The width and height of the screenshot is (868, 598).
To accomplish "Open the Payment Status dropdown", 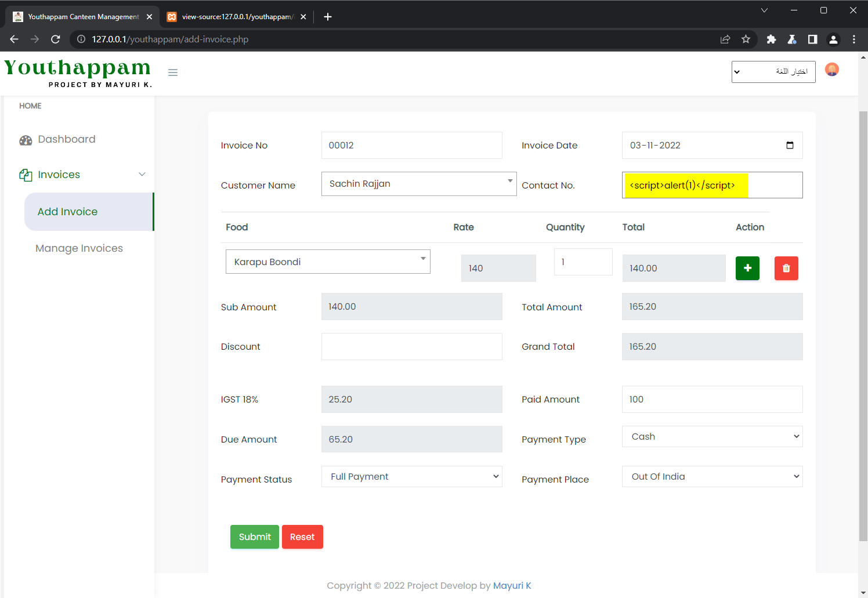I will pos(411,476).
